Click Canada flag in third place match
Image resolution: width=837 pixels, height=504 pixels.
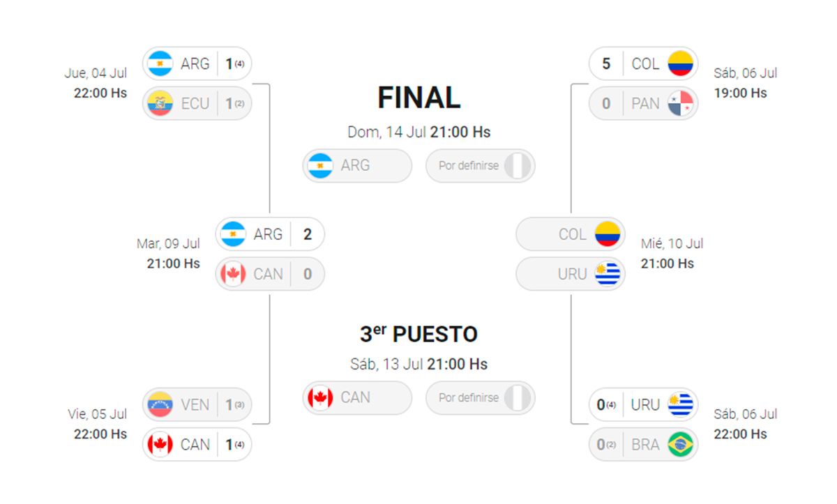tap(320, 398)
